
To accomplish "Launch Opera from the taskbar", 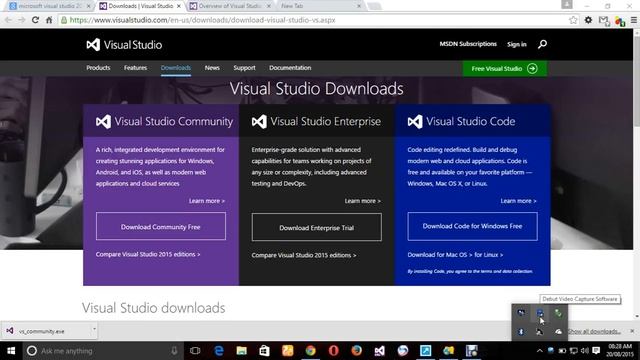I will coord(333,351).
